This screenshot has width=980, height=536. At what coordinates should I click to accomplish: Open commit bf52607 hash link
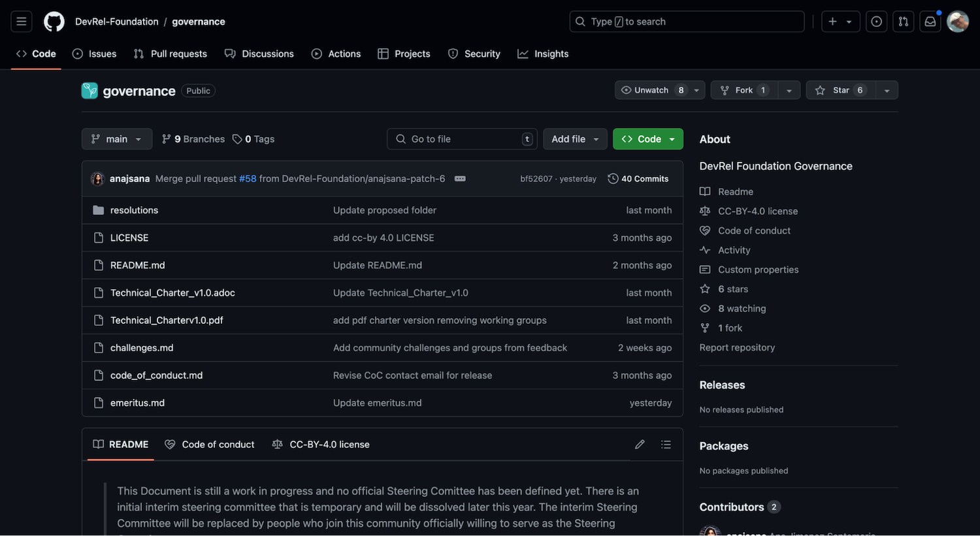[x=536, y=179]
